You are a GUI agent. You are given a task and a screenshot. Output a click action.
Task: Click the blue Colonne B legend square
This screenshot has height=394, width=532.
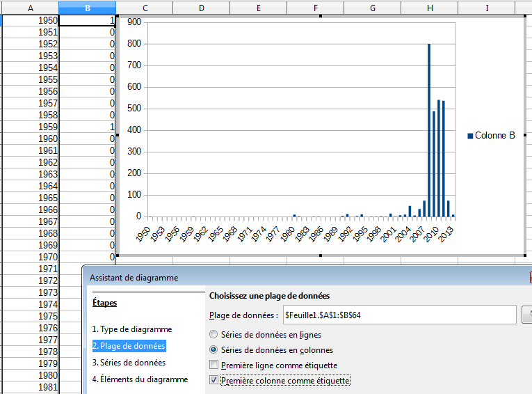pos(470,136)
